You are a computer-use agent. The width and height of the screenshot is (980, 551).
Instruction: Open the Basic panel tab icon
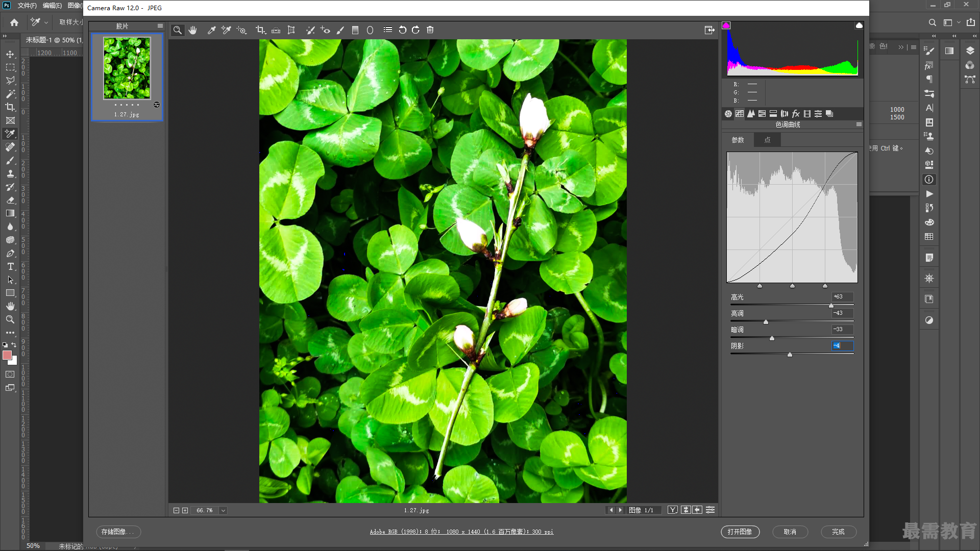pos(728,114)
